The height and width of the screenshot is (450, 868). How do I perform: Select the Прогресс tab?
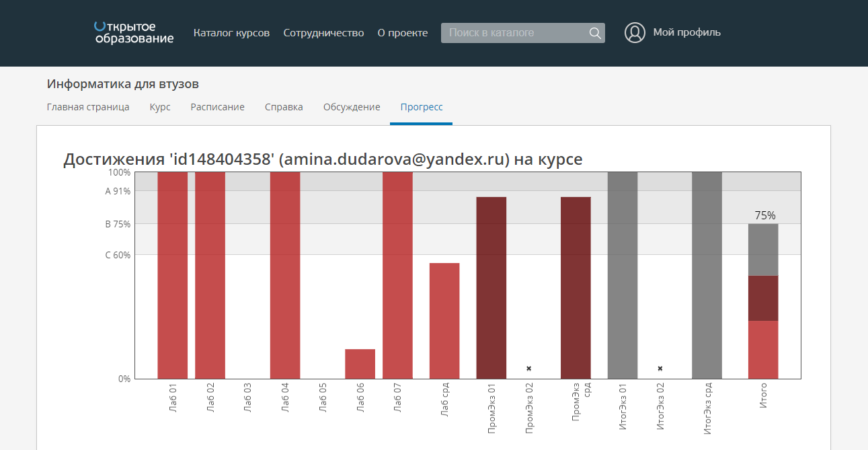[x=422, y=107]
